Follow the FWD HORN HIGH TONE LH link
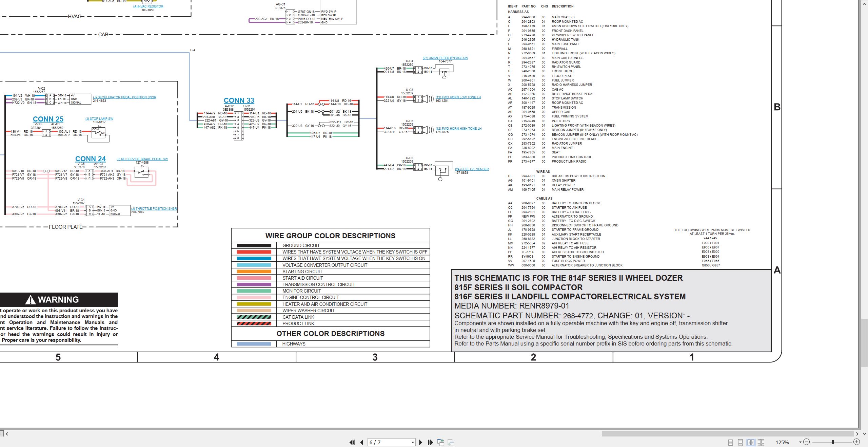Image resolution: width=868 pixels, height=447 pixels. point(458,129)
